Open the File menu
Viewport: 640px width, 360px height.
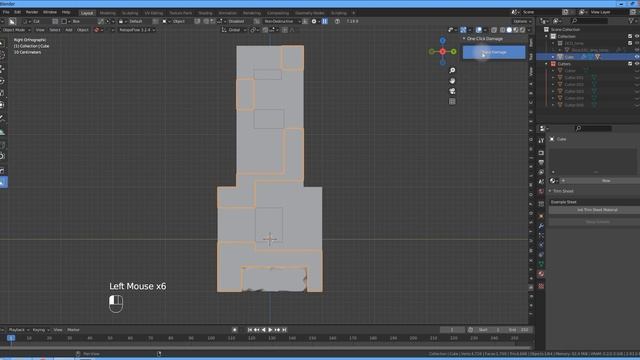click(6, 12)
